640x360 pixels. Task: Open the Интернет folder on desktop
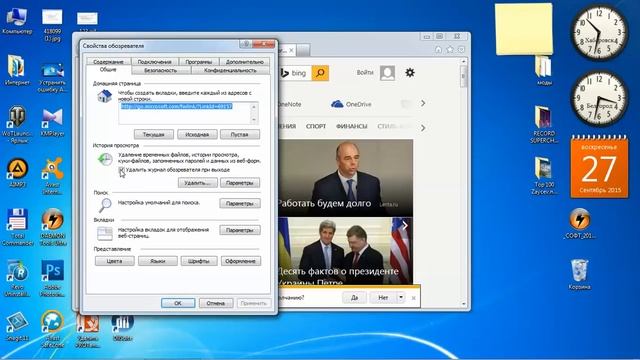pyautogui.click(x=17, y=69)
